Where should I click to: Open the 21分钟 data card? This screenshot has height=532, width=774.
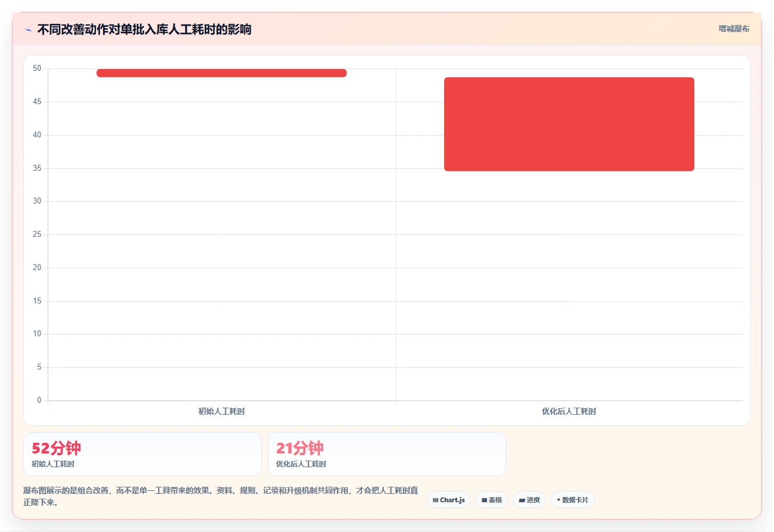(x=387, y=454)
